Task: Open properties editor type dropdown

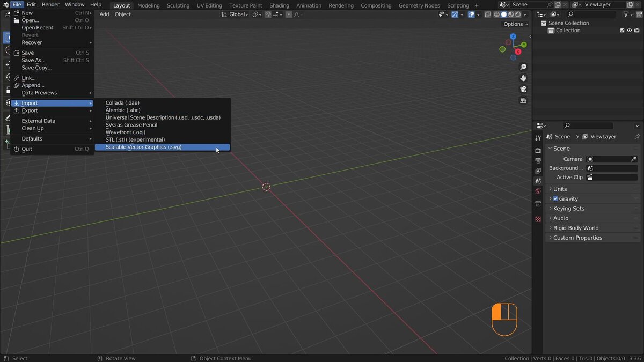Action: point(541,125)
